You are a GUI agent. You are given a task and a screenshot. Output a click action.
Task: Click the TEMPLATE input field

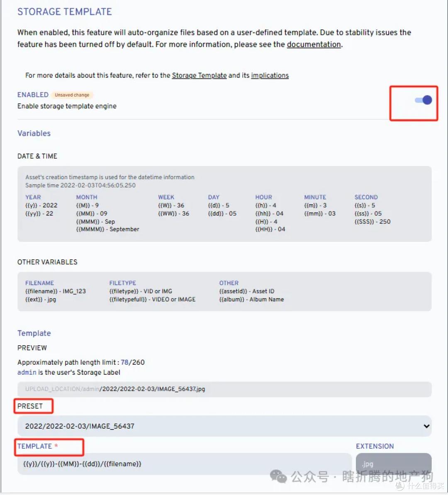click(183, 464)
